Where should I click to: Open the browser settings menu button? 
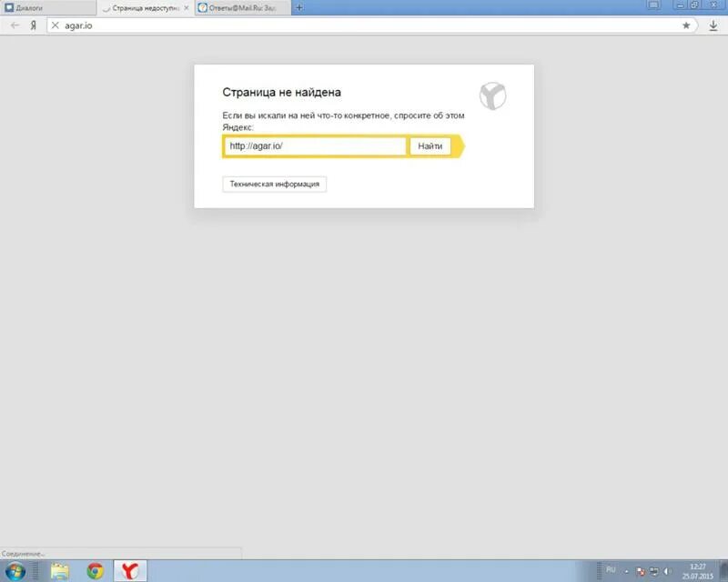coord(653,5)
